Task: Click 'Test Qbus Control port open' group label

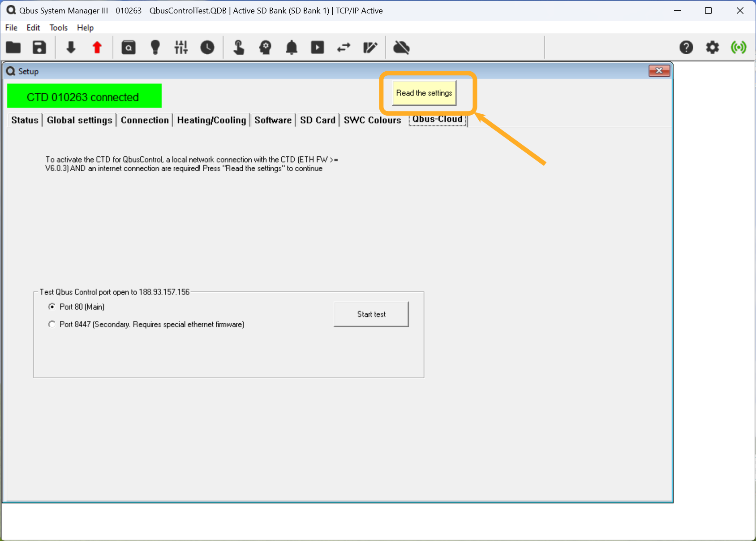Action: [115, 292]
